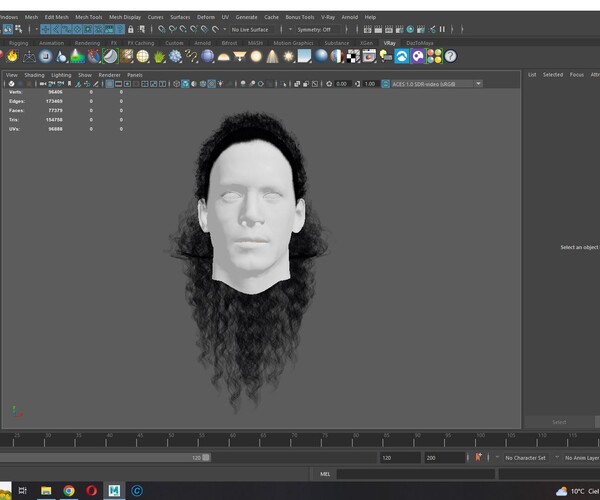The height and width of the screenshot is (500, 600).
Task: Open Chaos Cosmos browser blue icon
Action: (402, 56)
